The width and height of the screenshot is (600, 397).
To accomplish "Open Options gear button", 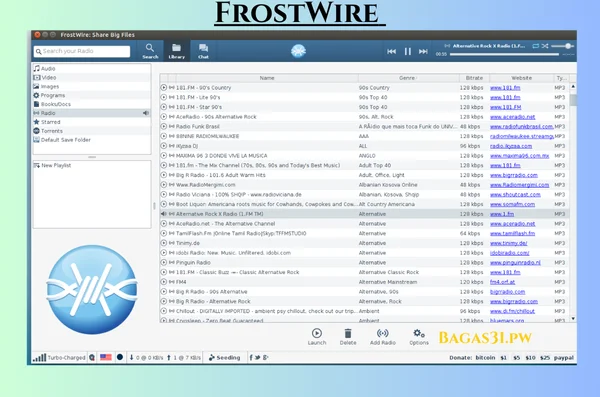I will (x=419, y=337).
